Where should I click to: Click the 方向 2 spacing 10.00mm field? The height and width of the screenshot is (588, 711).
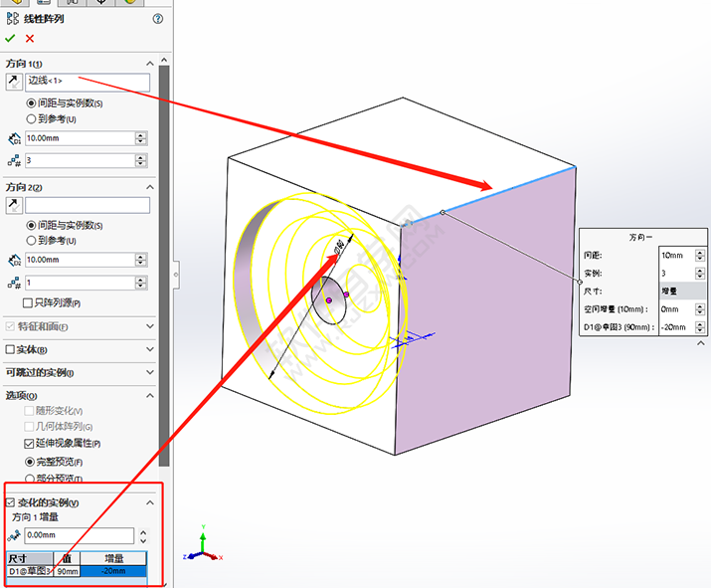[80, 260]
